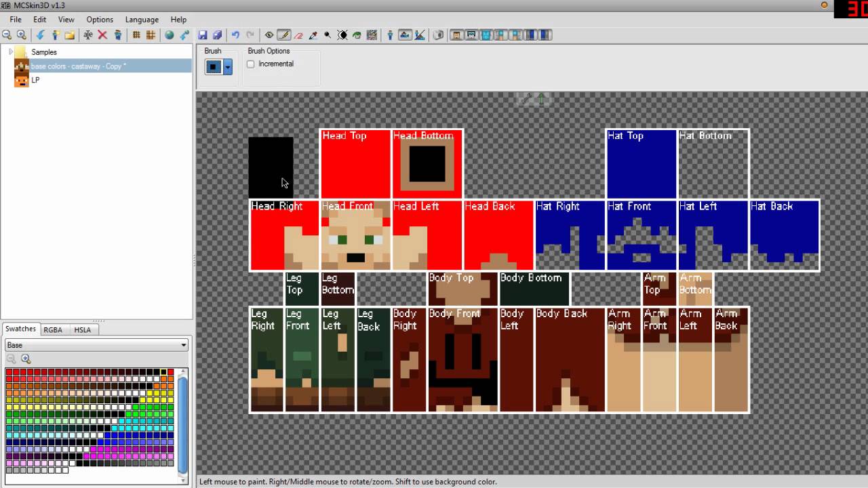This screenshot has width=868, height=488.
Task: Toggle chest part visibility
Action: [487, 35]
